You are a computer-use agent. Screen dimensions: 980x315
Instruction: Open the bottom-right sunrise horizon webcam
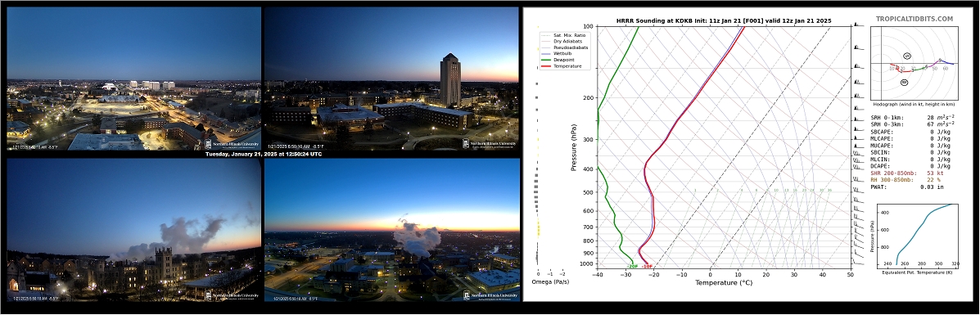coord(391,229)
